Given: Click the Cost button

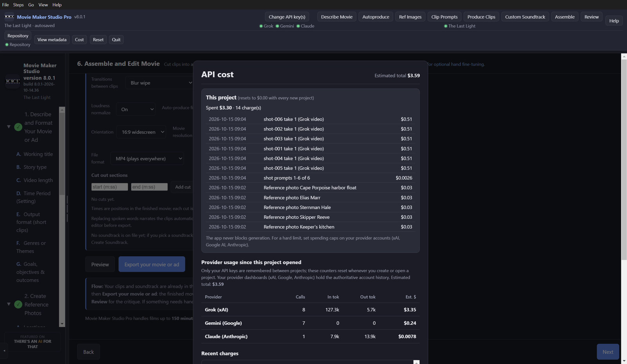Looking at the screenshot, I should (79, 40).
